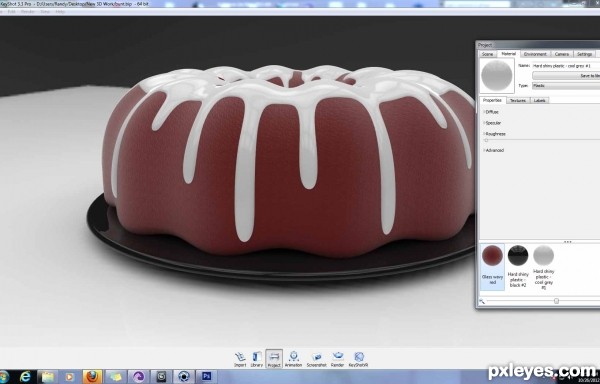
Task: Open the Help menu
Action: click(x=60, y=12)
